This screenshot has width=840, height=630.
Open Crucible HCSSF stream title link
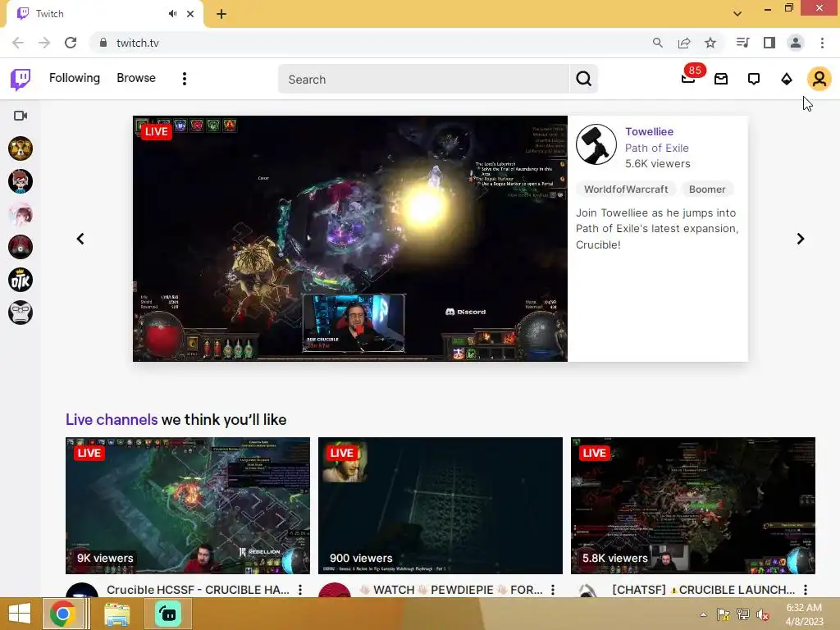198,590
